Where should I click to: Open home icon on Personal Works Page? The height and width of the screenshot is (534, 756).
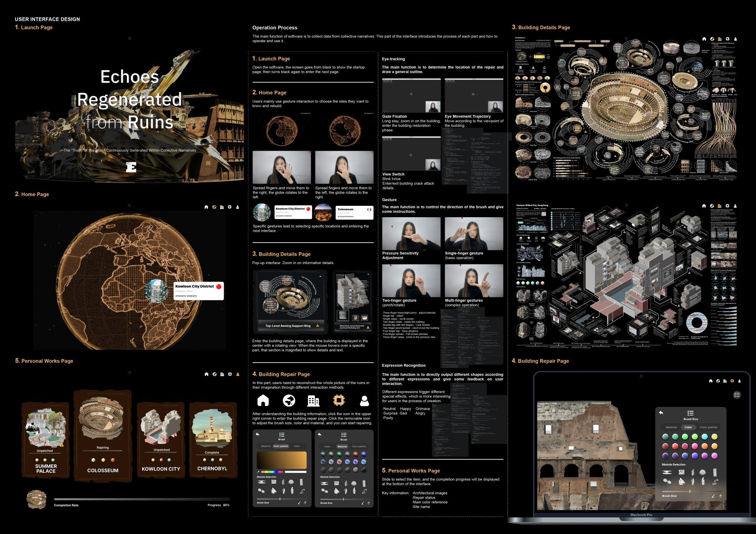click(206, 374)
